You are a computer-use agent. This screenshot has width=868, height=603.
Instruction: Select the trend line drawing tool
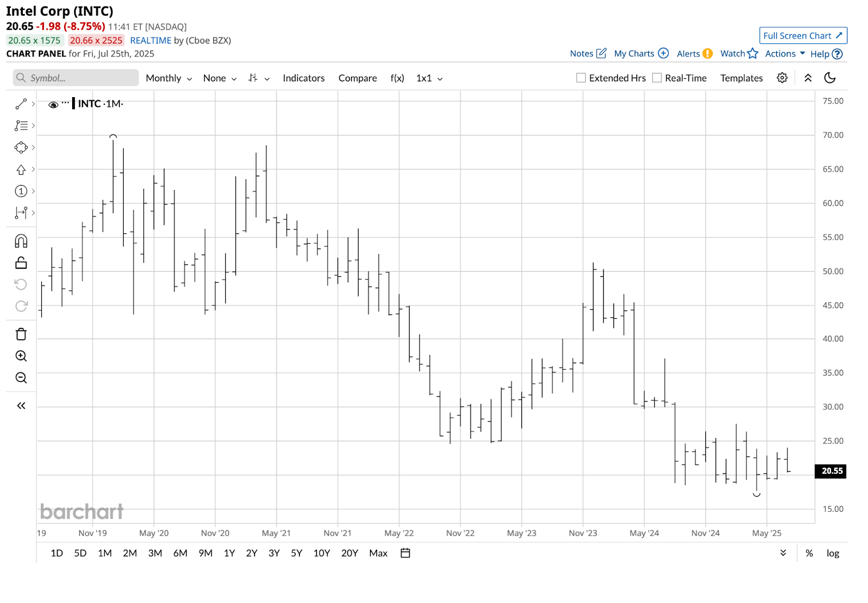(x=21, y=104)
